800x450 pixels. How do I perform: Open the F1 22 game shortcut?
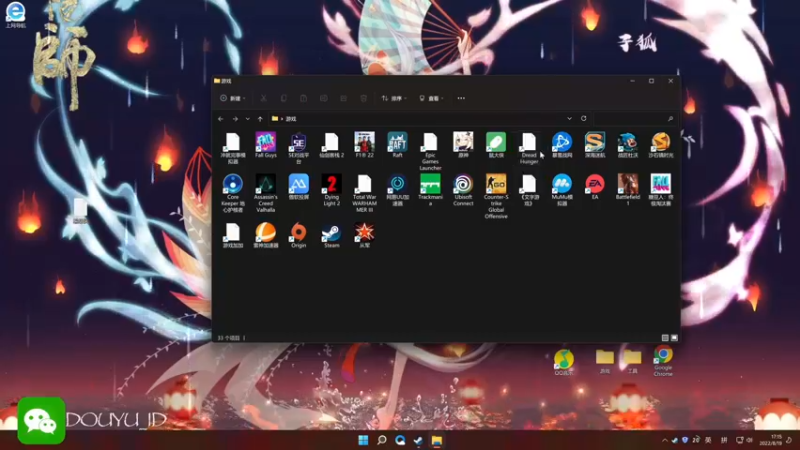click(364, 145)
